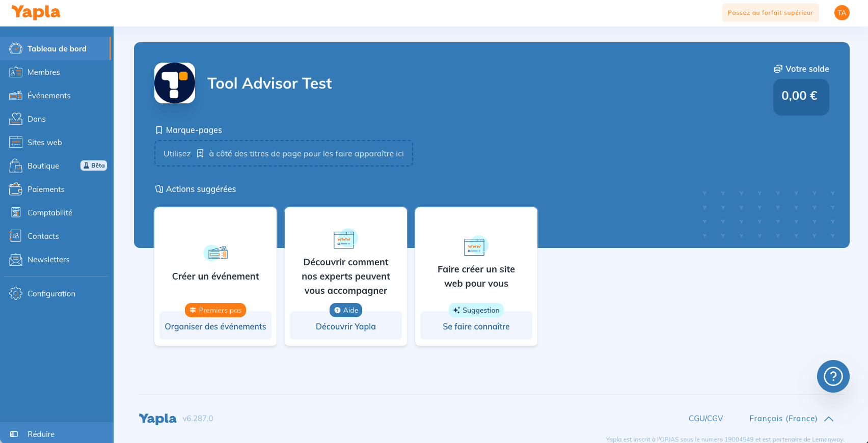Click the Yapla logo in the header
The width and height of the screenshot is (868, 443).
tap(36, 12)
